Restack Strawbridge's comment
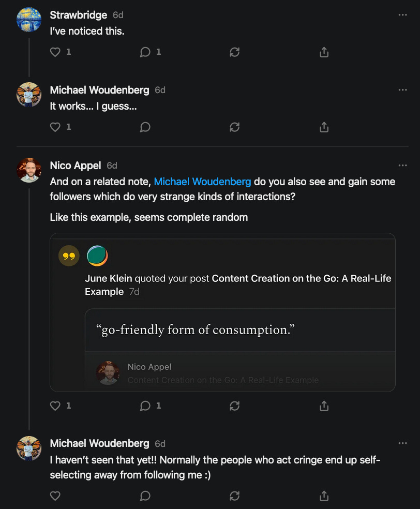This screenshot has width=420, height=509. tap(235, 52)
